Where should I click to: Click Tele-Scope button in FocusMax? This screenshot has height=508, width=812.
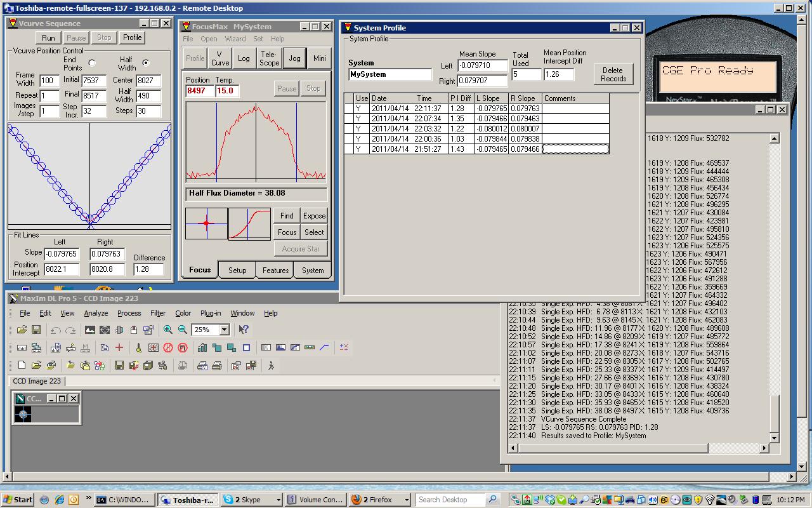(x=269, y=58)
